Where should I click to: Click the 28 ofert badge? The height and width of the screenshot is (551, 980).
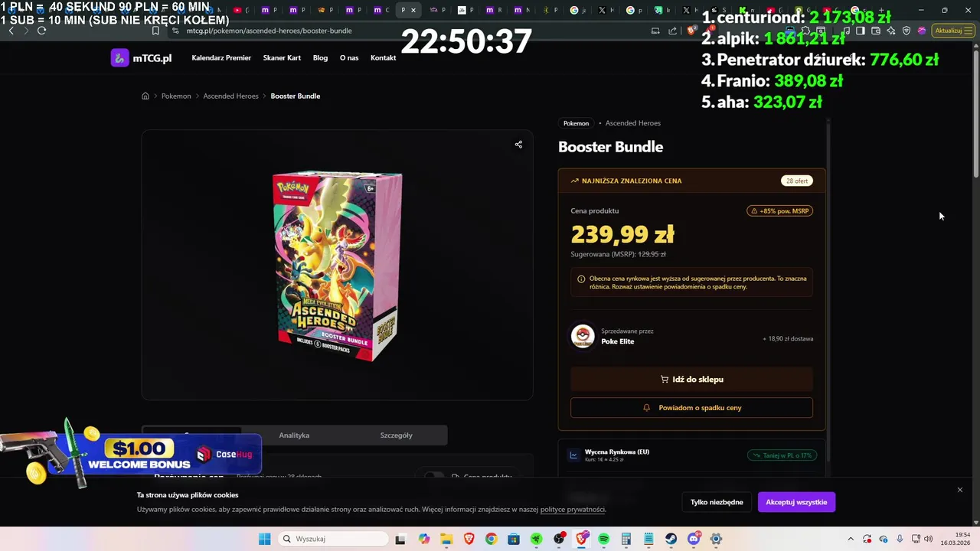(796, 181)
